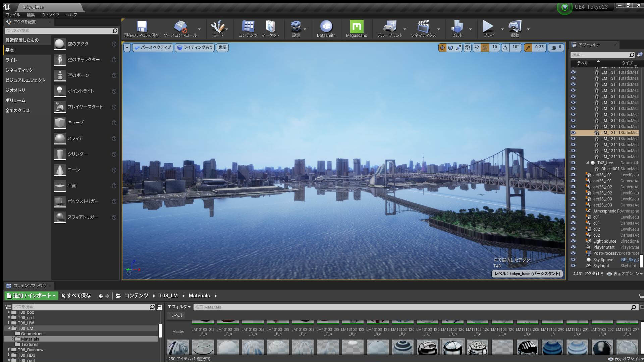This screenshot has height=362, width=644.
Task: Select the Geometry placement category
Action: 15,90
